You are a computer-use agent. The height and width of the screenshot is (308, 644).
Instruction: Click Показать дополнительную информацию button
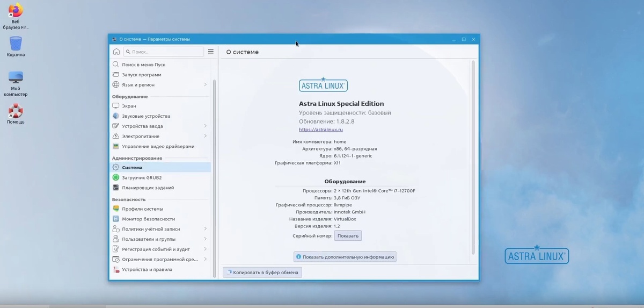345,257
